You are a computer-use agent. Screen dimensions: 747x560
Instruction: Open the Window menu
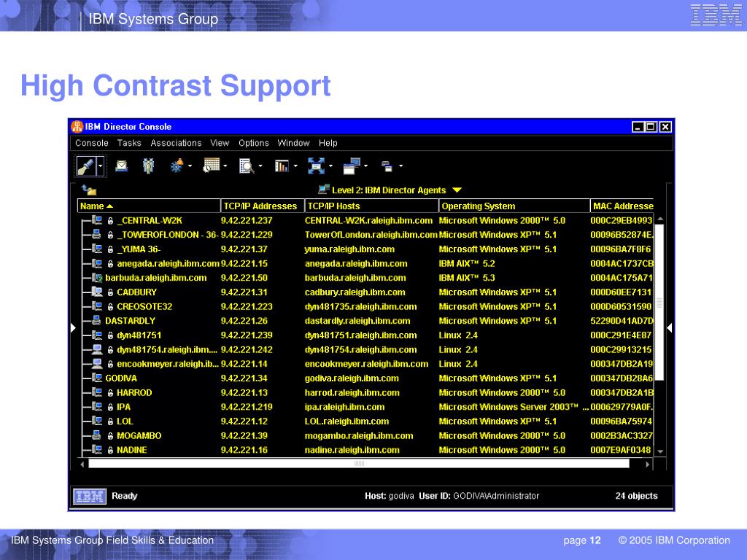pos(293,143)
